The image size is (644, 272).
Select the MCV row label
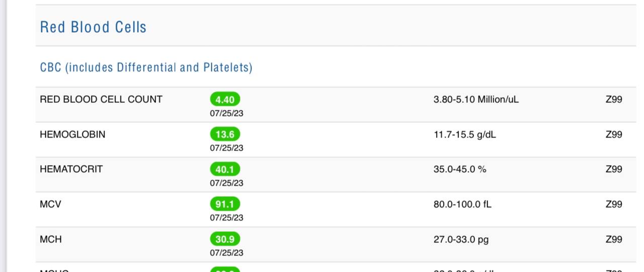tap(50, 204)
